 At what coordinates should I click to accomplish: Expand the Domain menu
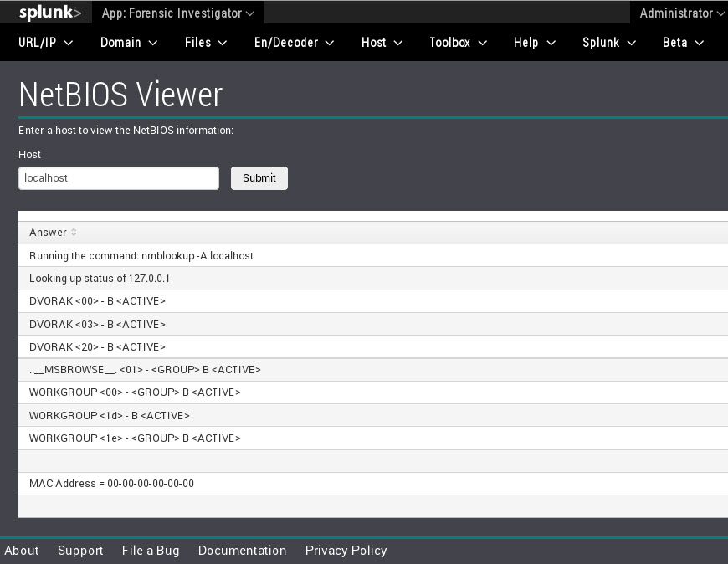(129, 42)
